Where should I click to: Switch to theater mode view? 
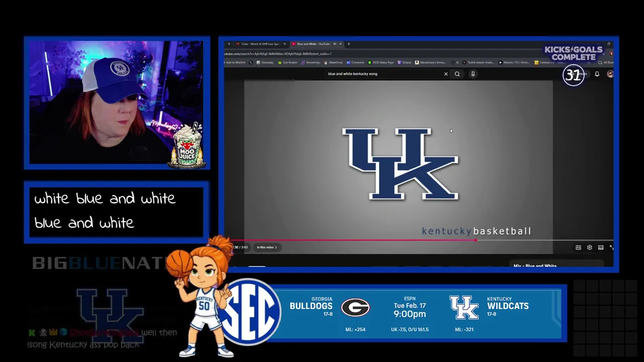[x=601, y=247]
